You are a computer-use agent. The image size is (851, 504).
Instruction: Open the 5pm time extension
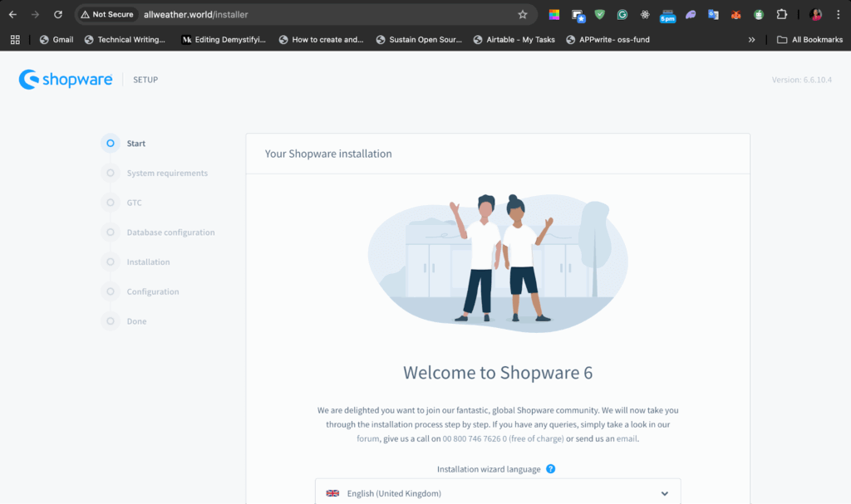pos(667,16)
